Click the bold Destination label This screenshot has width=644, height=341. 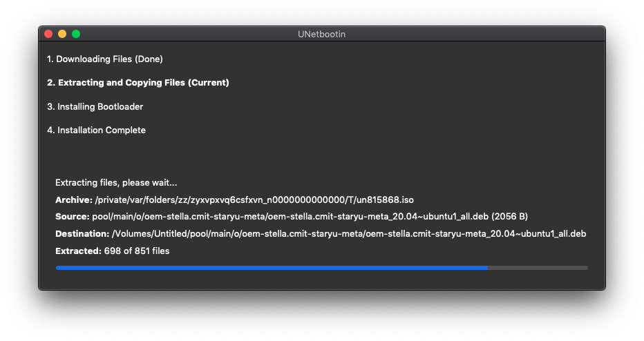pos(82,234)
